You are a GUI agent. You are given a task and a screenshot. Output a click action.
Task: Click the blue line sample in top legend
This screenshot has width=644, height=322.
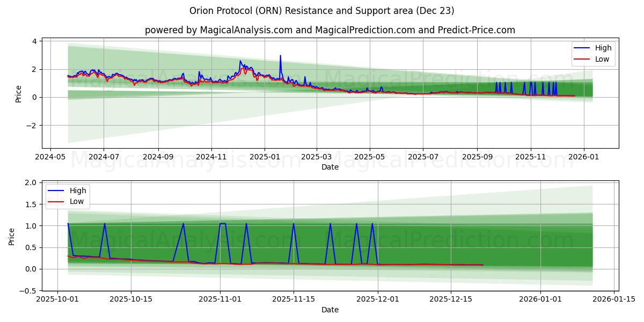(x=582, y=48)
